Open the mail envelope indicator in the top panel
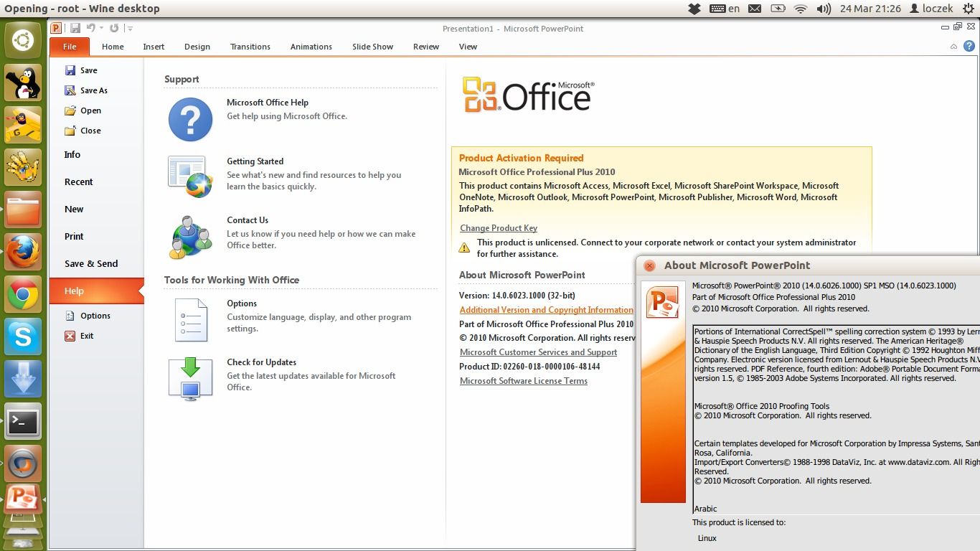 [x=755, y=9]
